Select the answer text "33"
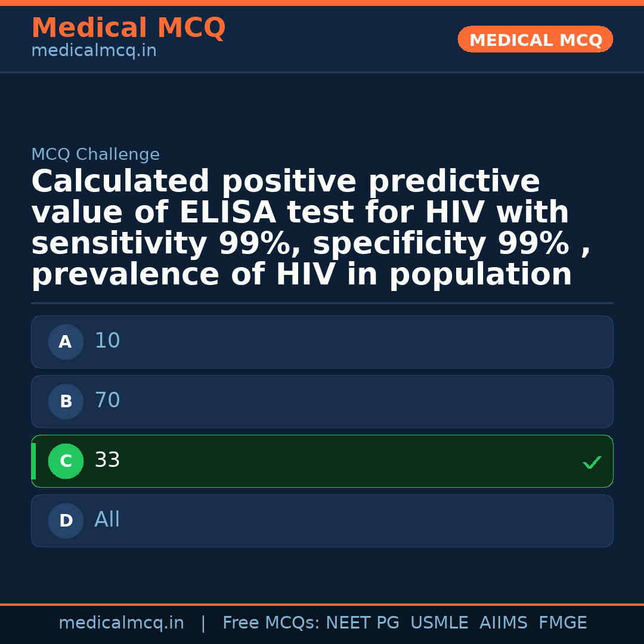This screenshot has height=644, width=644. [107, 460]
